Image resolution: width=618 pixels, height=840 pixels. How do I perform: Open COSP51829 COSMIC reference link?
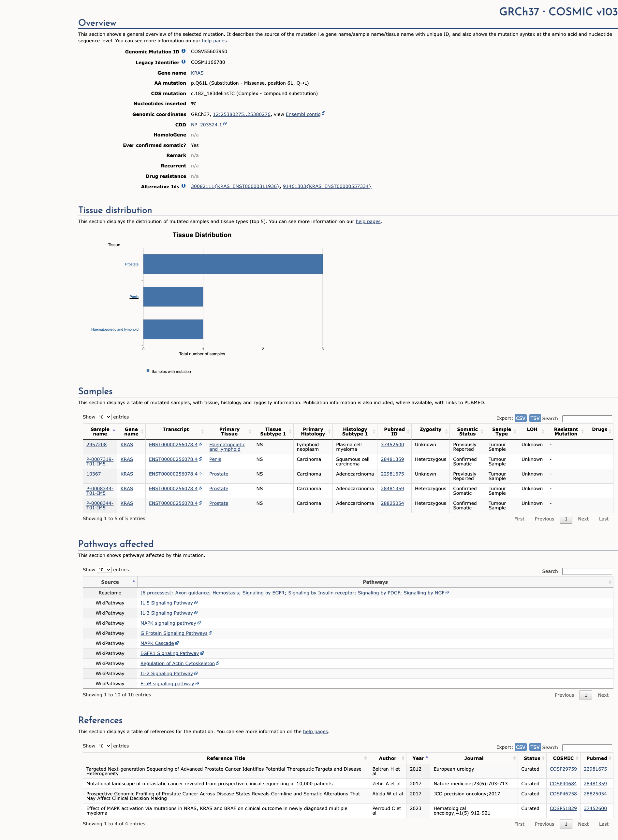pos(563,808)
